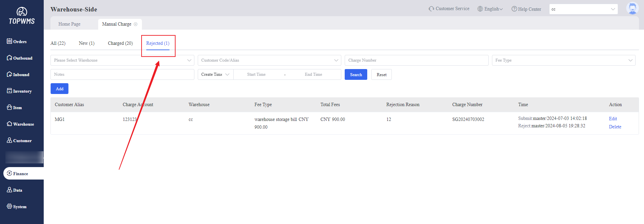
Task: Click the blue Search button
Action: 356,74
